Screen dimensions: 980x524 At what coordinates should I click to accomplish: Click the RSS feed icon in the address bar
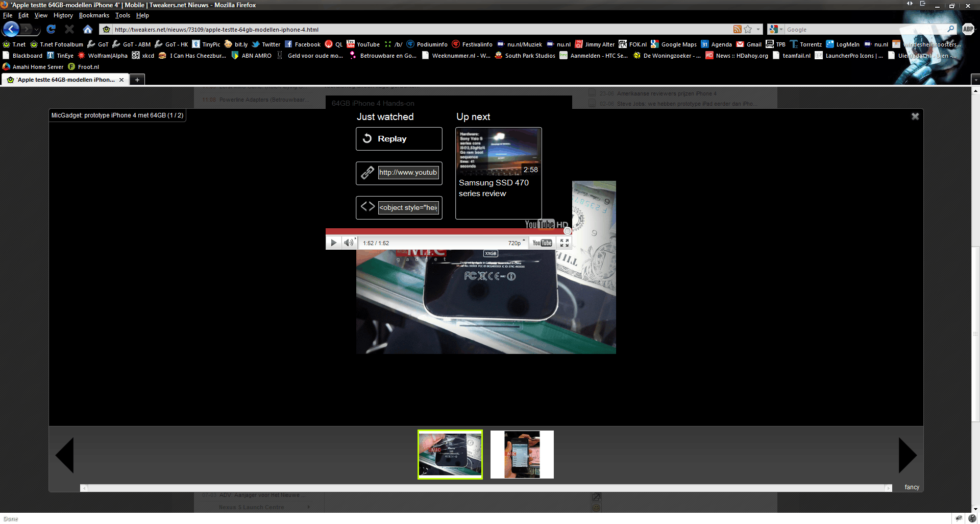click(737, 29)
